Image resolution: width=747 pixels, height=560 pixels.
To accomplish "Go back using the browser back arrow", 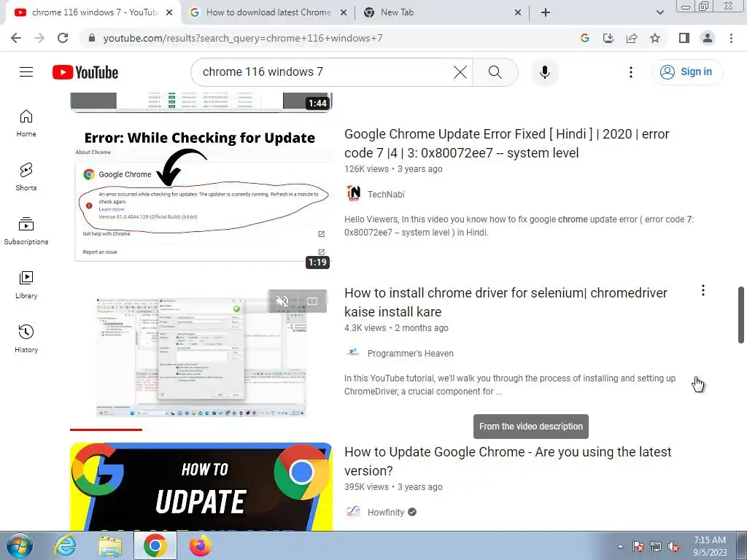I will point(16,38).
